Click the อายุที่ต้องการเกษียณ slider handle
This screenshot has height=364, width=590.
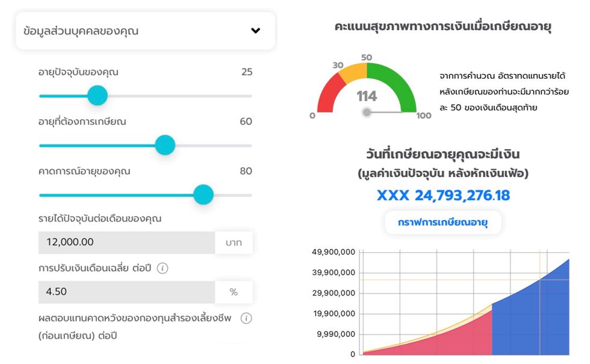click(164, 145)
